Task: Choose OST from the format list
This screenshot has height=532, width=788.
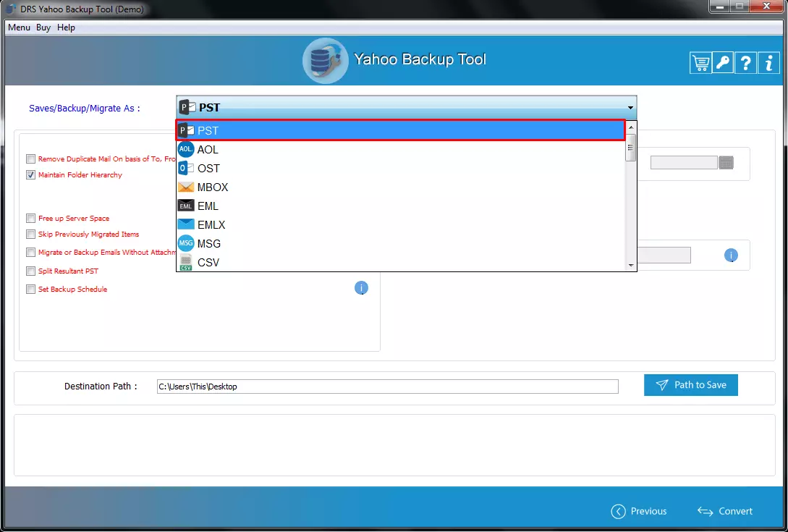Action: 401,169
